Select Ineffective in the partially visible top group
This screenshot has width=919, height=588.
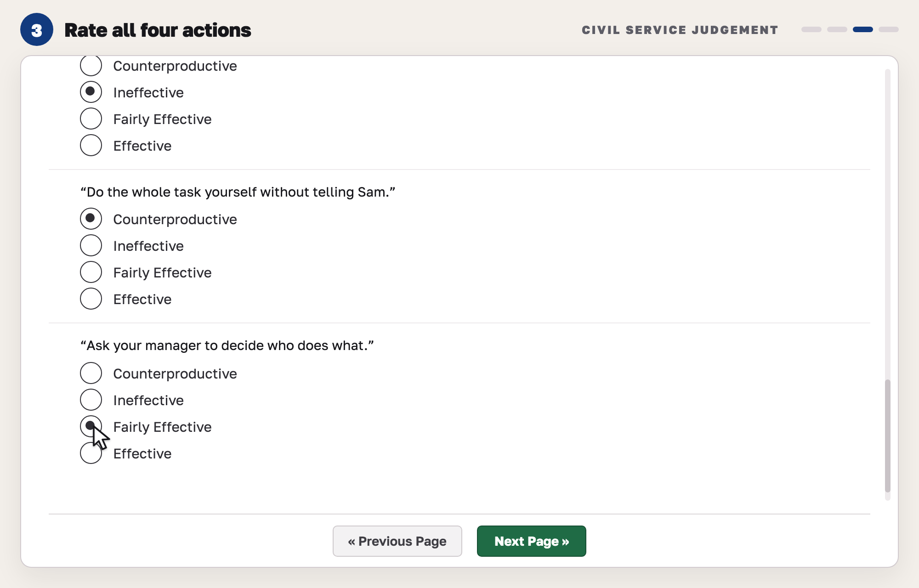click(x=91, y=92)
